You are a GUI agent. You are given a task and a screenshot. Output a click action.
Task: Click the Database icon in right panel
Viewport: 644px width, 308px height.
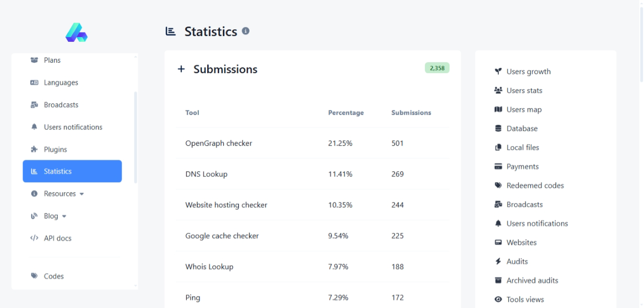point(498,128)
